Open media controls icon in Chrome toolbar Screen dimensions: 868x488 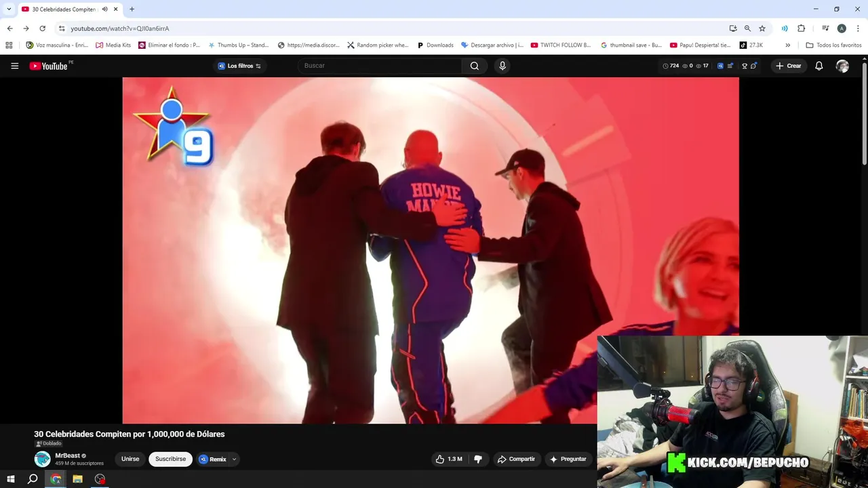point(825,28)
